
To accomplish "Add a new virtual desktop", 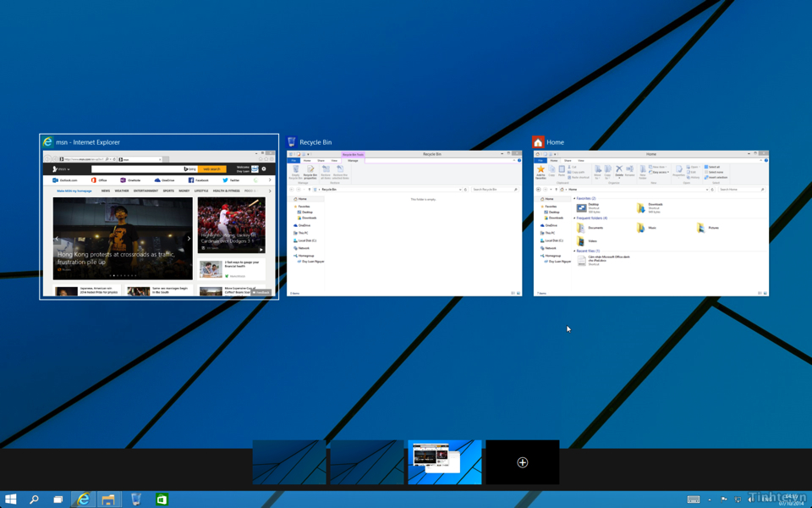I will click(523, 462).
